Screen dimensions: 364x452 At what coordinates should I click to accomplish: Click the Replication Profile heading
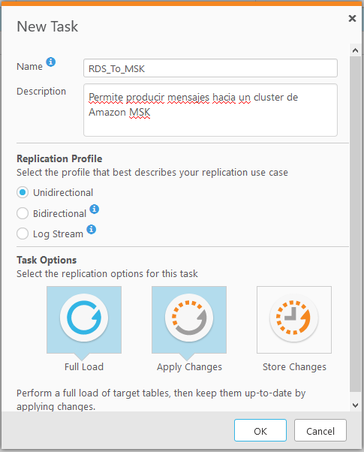pos(59,159)
